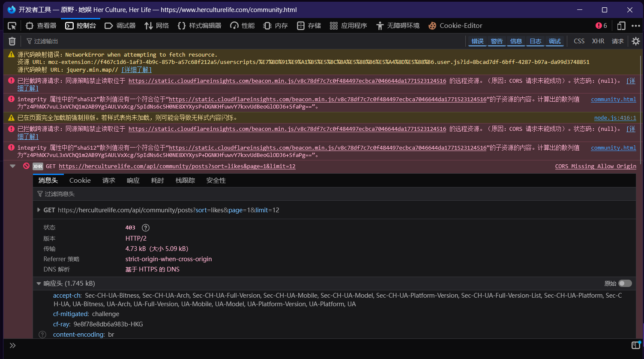
Task: Toggle the 错误 errors filter
Action: [477, 41]
